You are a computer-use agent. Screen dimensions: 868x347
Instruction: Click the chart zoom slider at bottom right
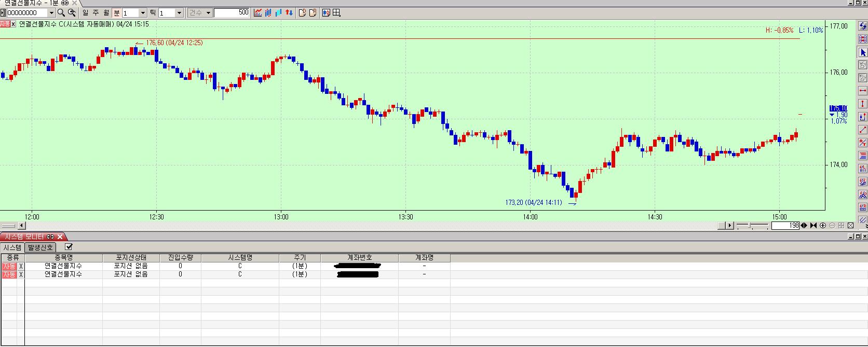point(752,226)
